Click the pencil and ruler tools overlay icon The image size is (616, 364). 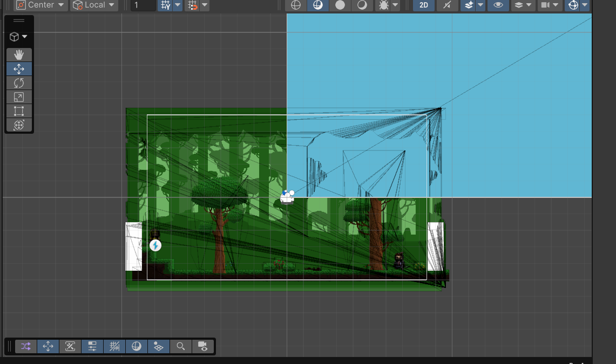[70, 346]
